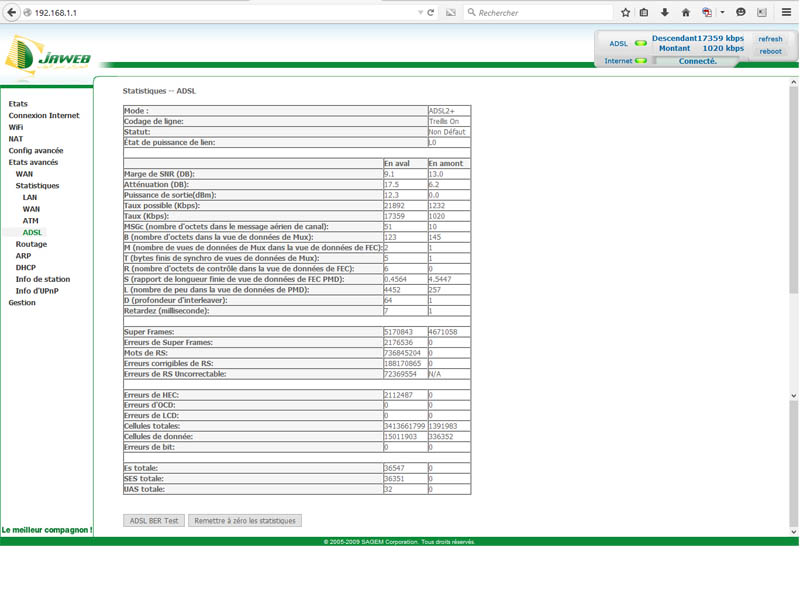Open the Etats avancés sidebar section

tap(33, 162)
